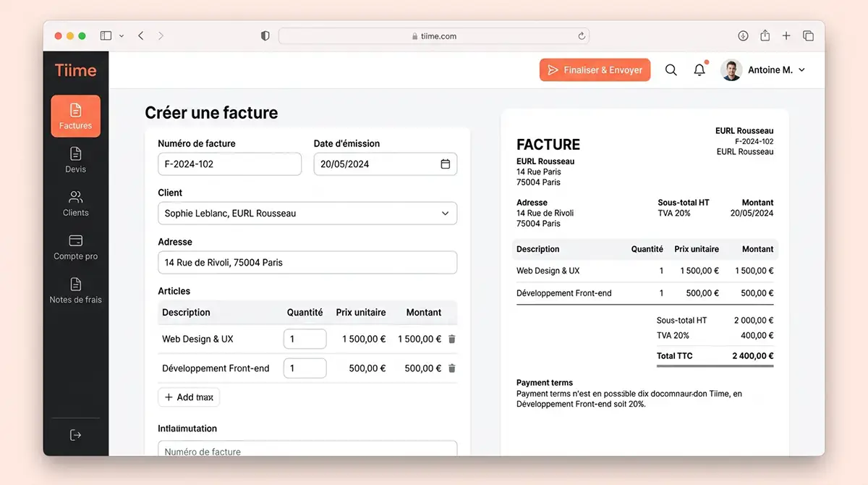
Task: Click the browser share icon
Action: (x=765, y=35)
